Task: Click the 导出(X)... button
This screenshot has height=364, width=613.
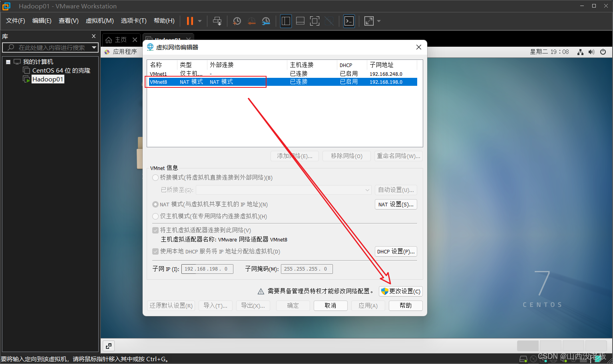Action: [253, 306]
